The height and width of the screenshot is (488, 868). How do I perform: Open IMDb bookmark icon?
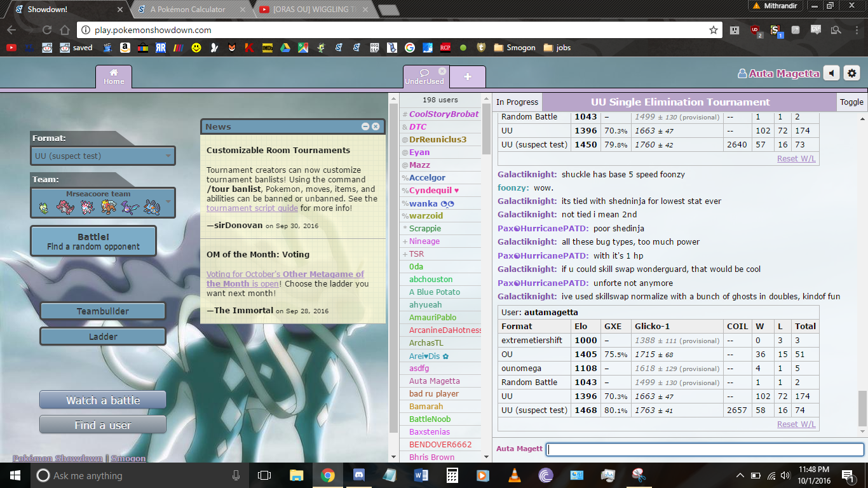tap(268, 48)
